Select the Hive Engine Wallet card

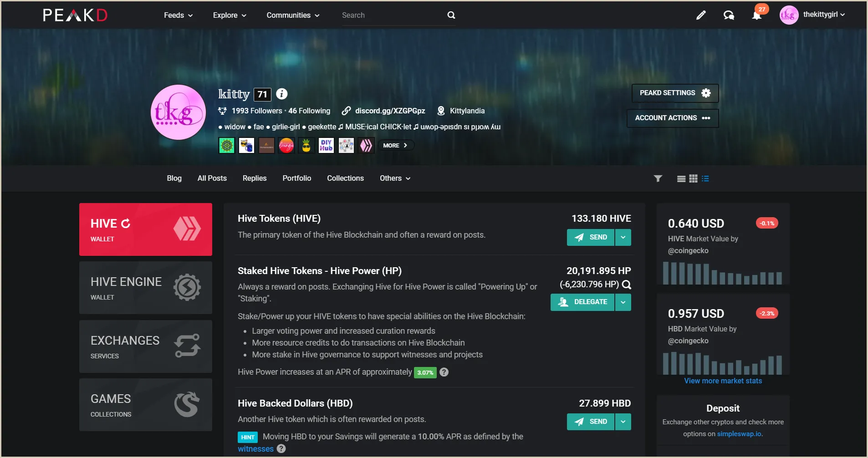click(x=146, y=288)
